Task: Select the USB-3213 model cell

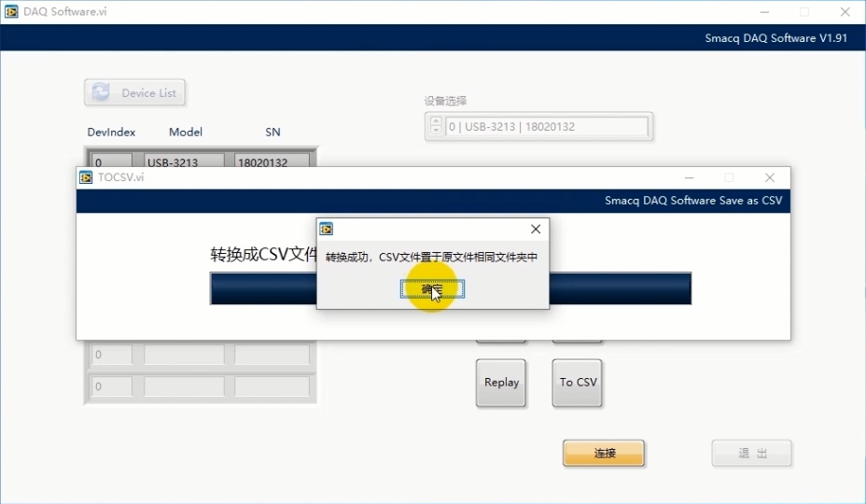Action: pos(184,161)
